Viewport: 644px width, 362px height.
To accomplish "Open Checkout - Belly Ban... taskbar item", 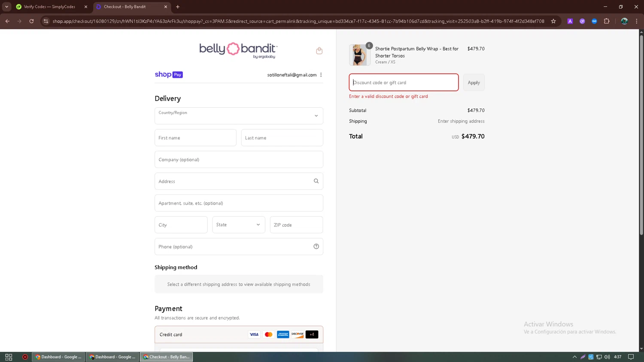I will point(167,357).
